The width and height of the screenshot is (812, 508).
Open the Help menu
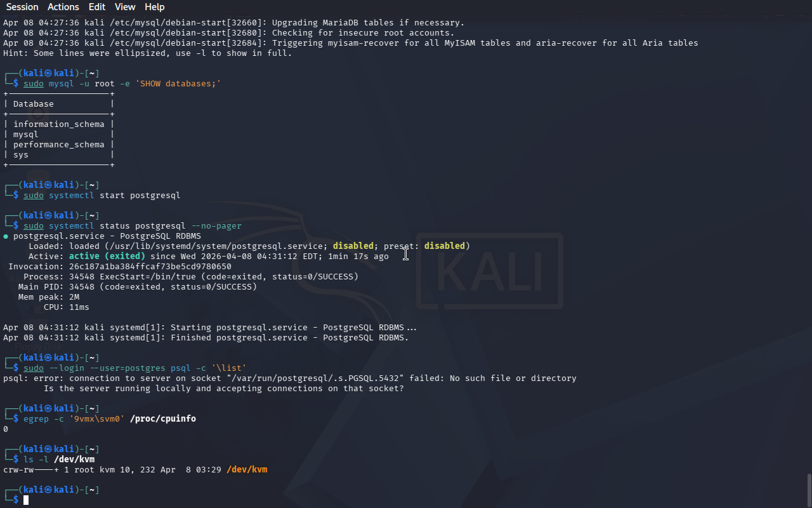pos(154,7)
